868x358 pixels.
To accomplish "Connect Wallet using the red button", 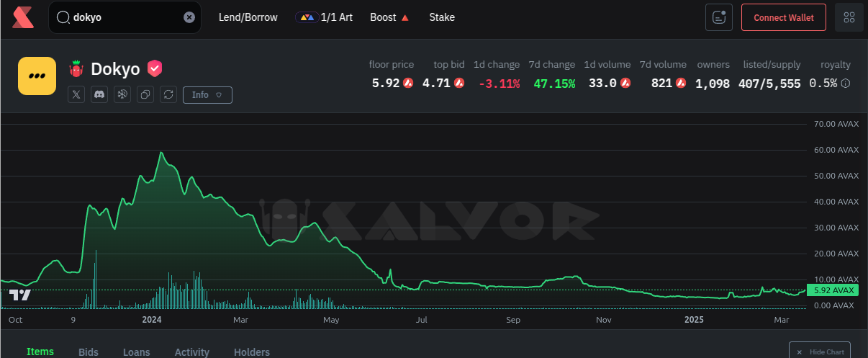I will (784, 17).
